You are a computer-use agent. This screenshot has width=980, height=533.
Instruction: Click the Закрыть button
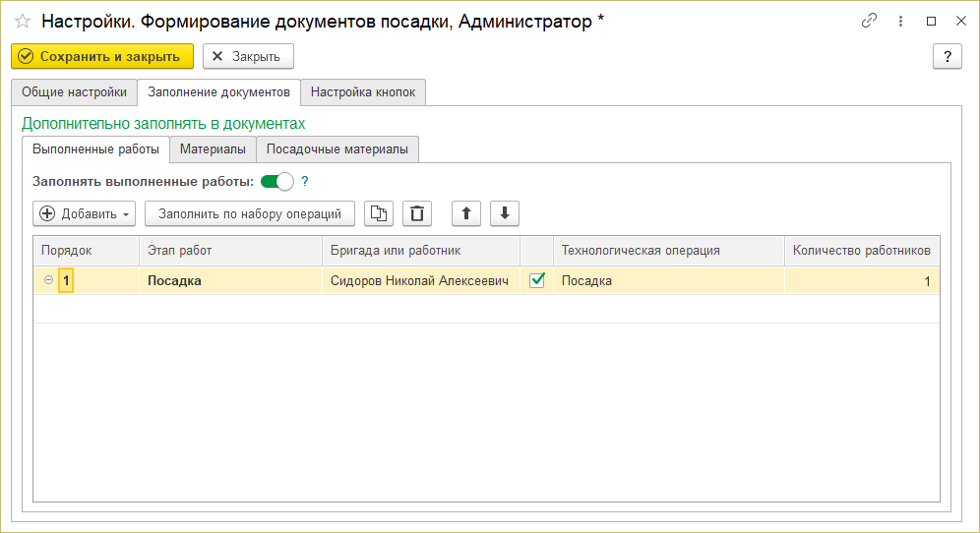[x=248, y=56]
